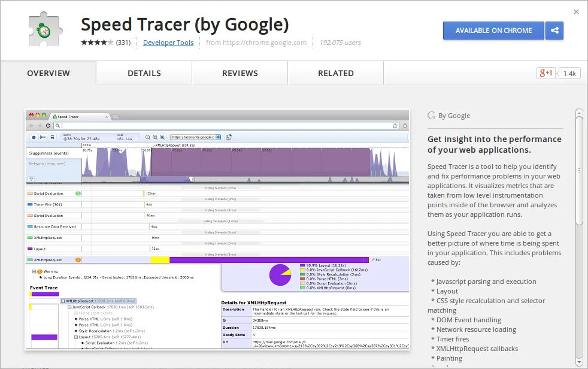The width and height of the screenshot is (588, 369).
Task: Click the scrollbar up arrow in description
Action: pos(580,112)
